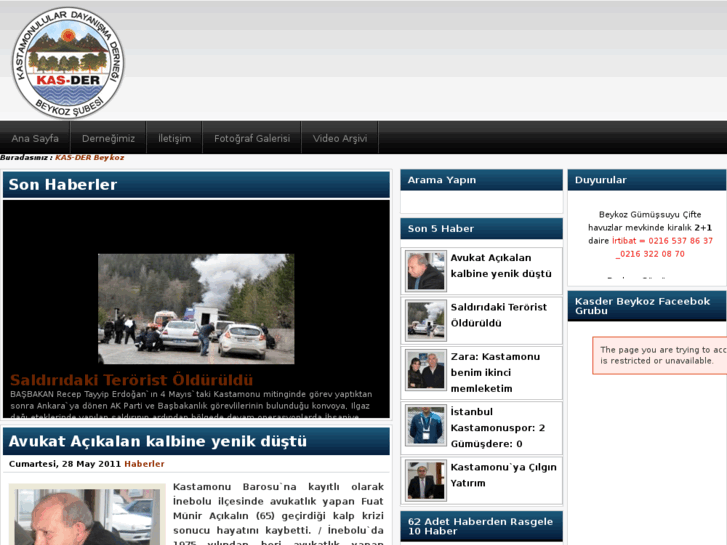Open the large article photo of Avukat Açıkalan
The height and width of the screenshot is (545, 727).
(x=87, y=515)
